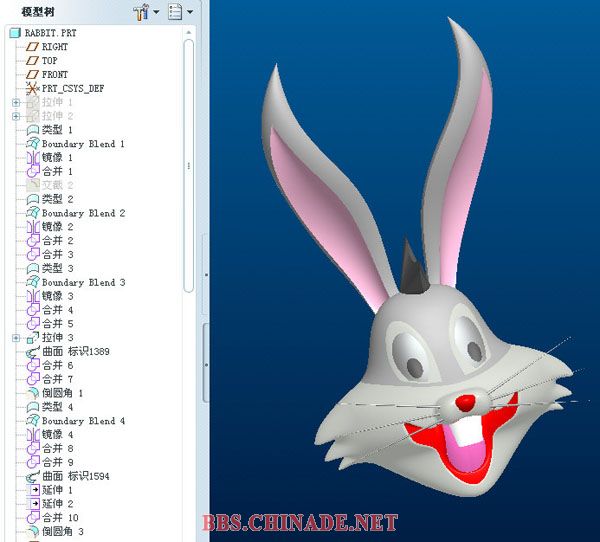Select the 延伸 1 extend icon
The image size is (600, 542).
[x=34, y=490]
